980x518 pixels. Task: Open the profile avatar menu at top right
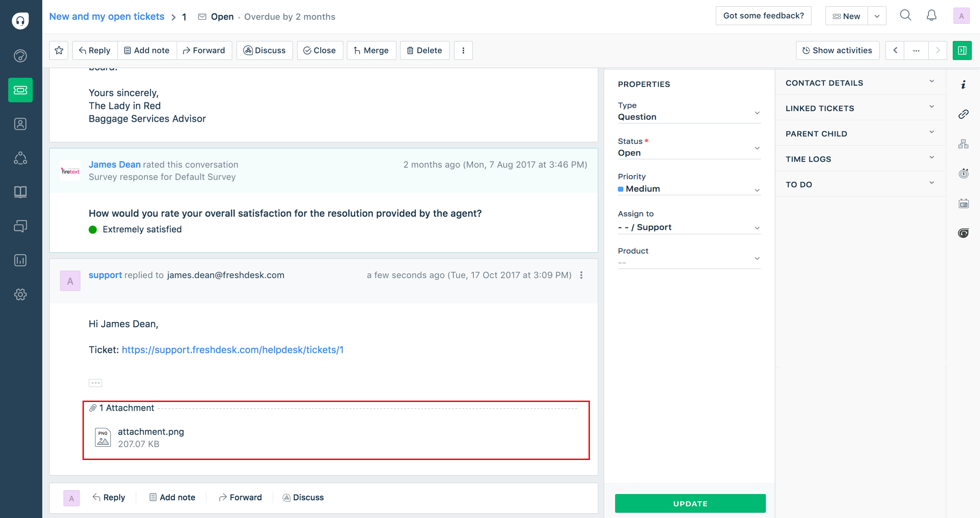coord(961,16)
